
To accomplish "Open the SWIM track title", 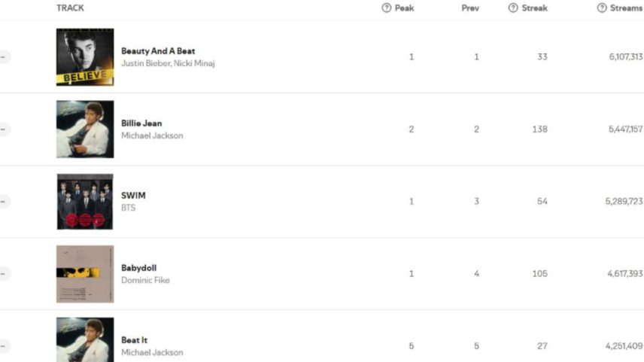I will coord(133,196).
